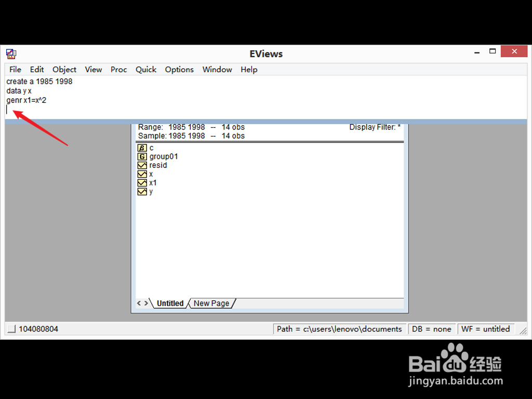This screenshot has width=532, height=399.
Task: Open the New Page tab
Action: pos(211,303)
